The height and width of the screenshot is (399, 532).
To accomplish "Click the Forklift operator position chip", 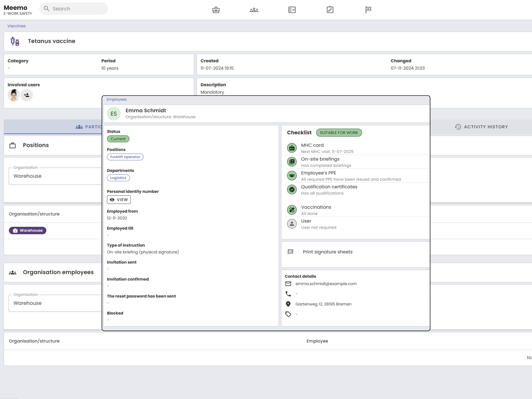I will click(x=125, y=157).
